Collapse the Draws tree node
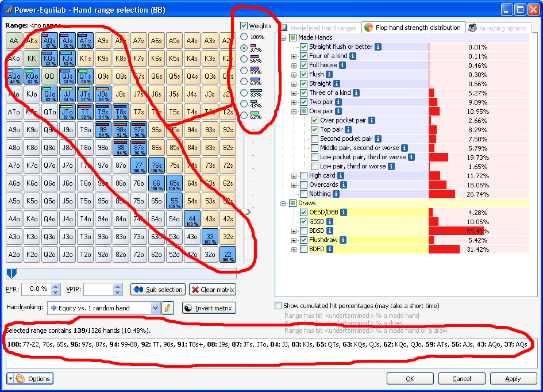 (283, 203)
